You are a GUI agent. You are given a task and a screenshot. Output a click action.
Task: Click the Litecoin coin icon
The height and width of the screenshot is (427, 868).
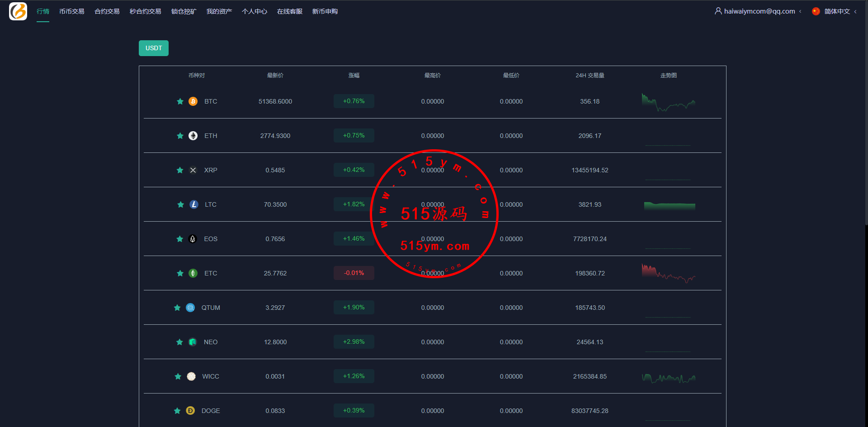(x=194, y=204)
